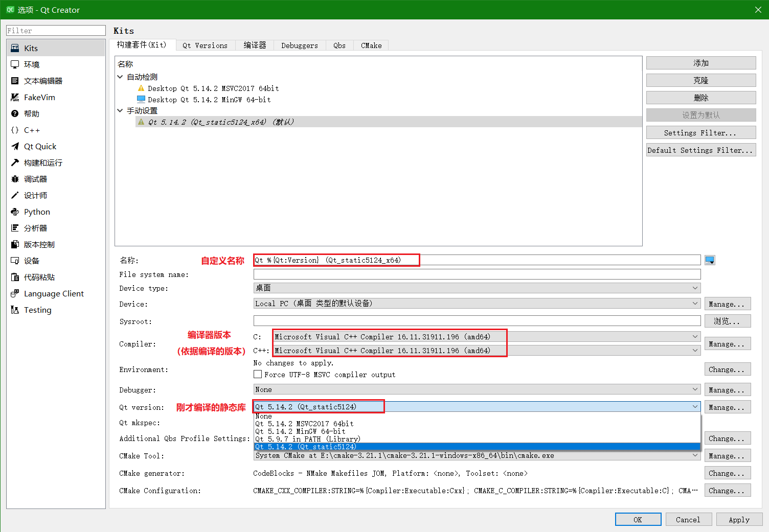769x532 pixels.
Task: Click the 克隆 clone button
Action: 701,80
